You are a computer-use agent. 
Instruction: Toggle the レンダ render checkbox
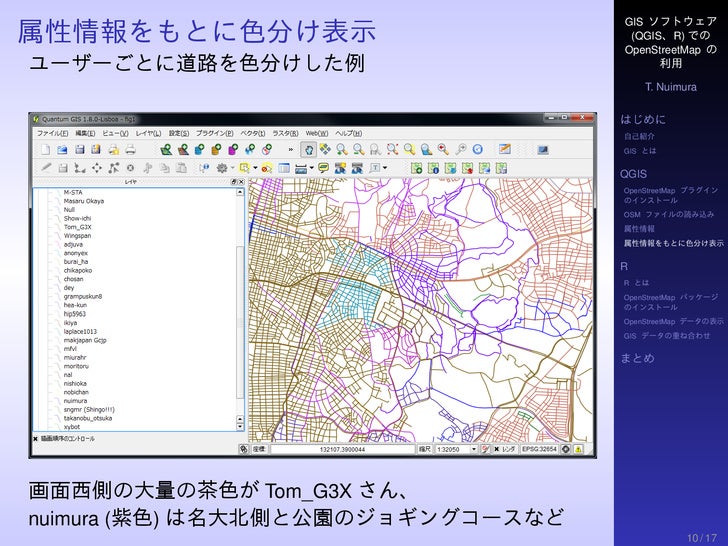(496, 449)
